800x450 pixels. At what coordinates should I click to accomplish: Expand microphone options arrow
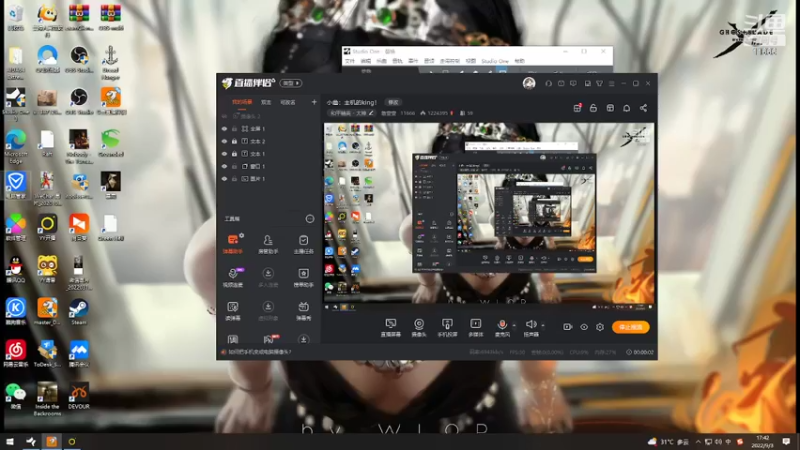[x=514, y=325]
